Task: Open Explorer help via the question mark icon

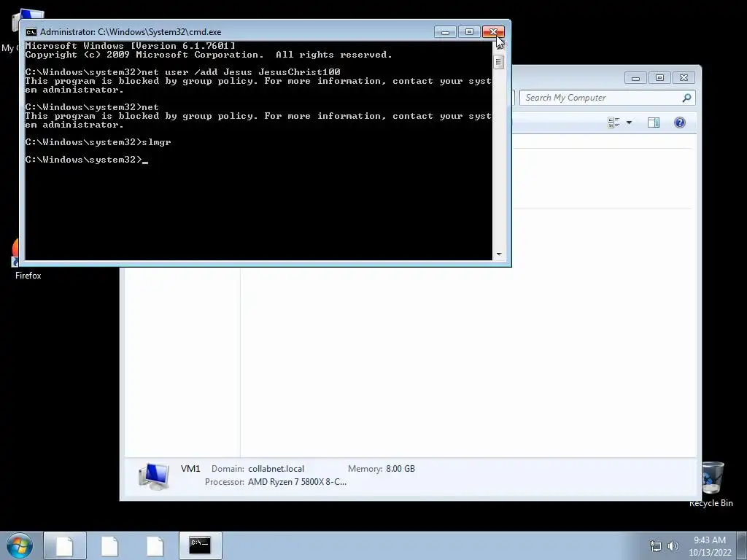Action: (680, 122)
